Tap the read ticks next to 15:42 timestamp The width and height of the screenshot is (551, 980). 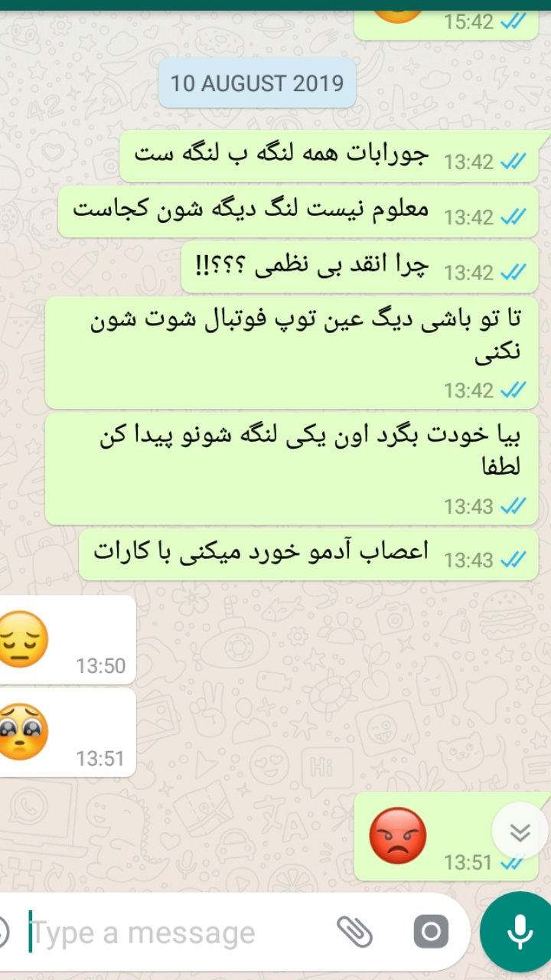pos(513,21)
